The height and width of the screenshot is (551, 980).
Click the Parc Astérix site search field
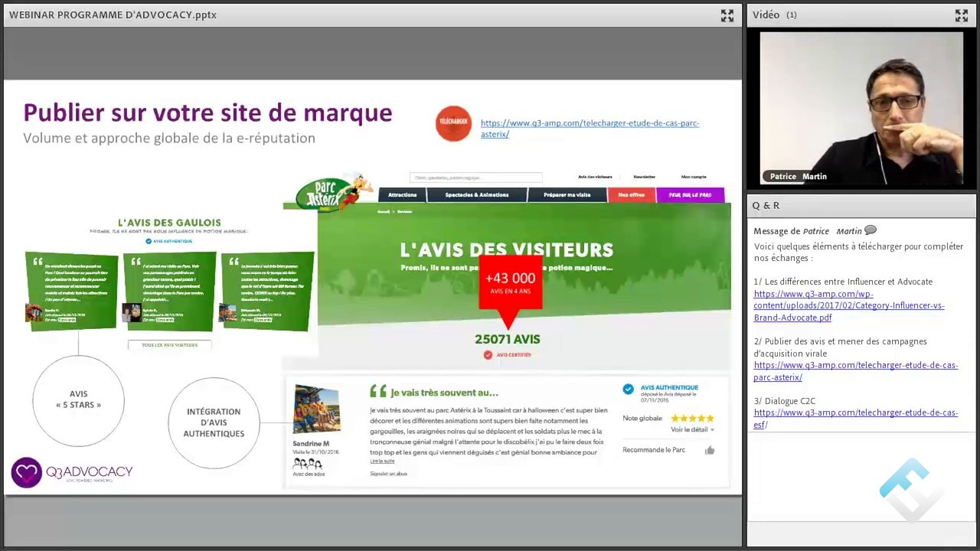[x=475, y=178]
